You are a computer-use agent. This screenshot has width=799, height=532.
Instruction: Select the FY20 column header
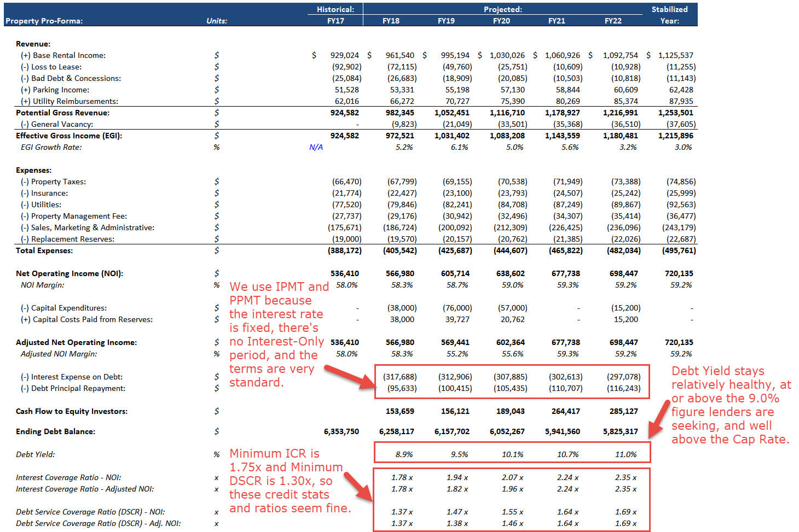(501, 21)
